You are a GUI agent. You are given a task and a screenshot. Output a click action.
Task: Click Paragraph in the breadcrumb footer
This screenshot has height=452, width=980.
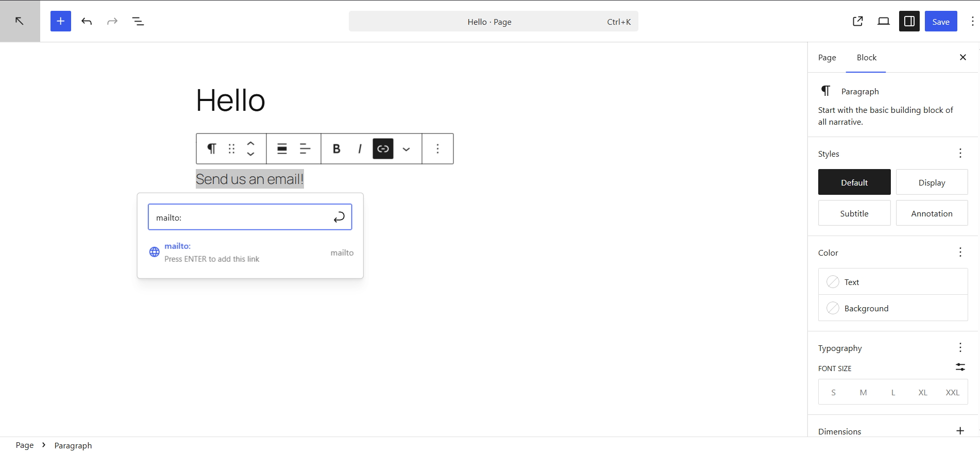click(x=73, y=445)
